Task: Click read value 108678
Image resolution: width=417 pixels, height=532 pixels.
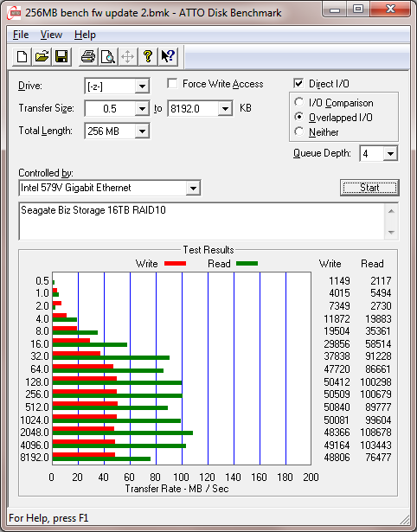Action: tap(375, 433)
